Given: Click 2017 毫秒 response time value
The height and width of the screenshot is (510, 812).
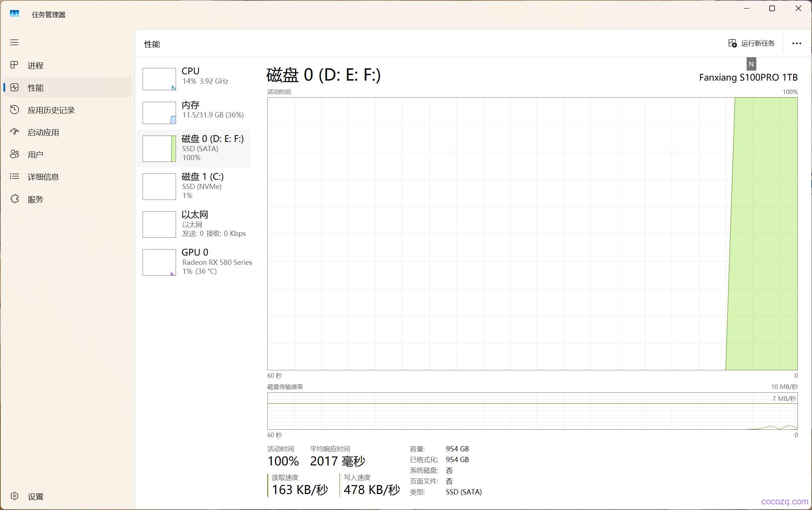Looking at the screenshot, I should (x=338, y=461).
